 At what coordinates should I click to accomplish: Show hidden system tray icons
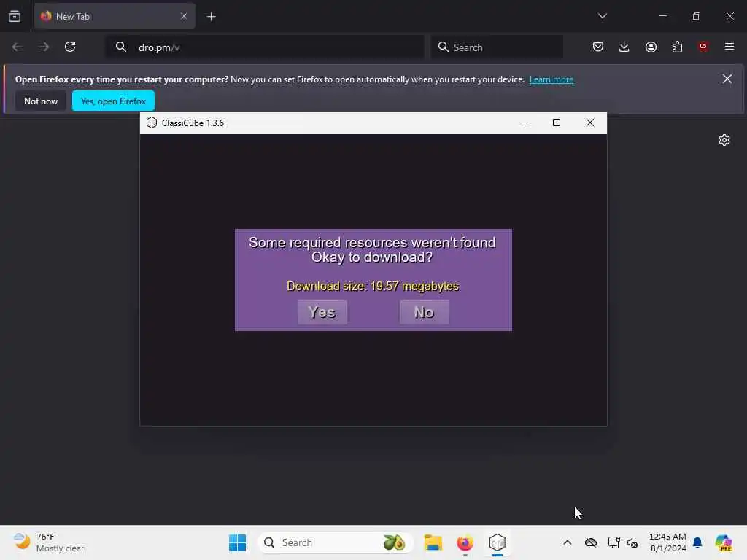point(567,542)
